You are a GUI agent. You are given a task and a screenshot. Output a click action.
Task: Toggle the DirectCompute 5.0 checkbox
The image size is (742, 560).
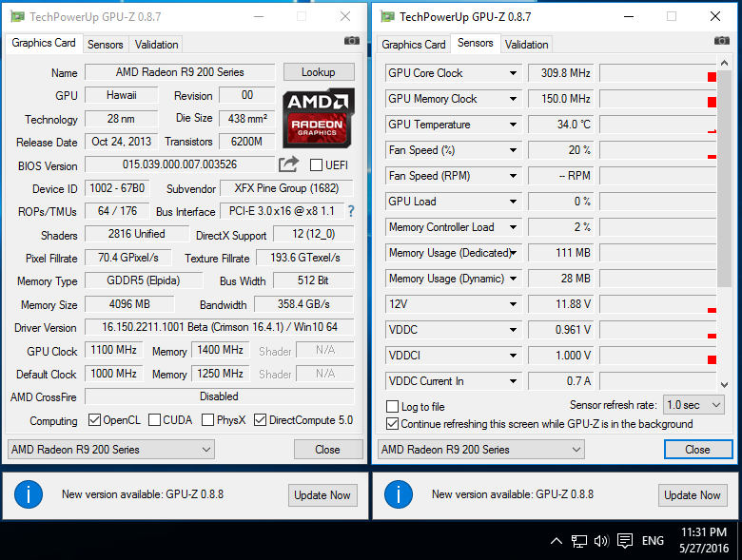click(x=261, y=420)
